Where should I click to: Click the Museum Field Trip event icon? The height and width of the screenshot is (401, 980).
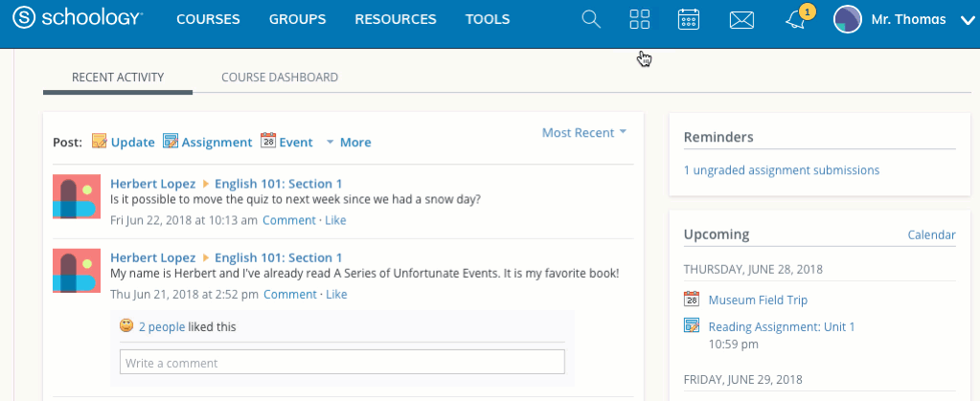(x=692, y=300)
